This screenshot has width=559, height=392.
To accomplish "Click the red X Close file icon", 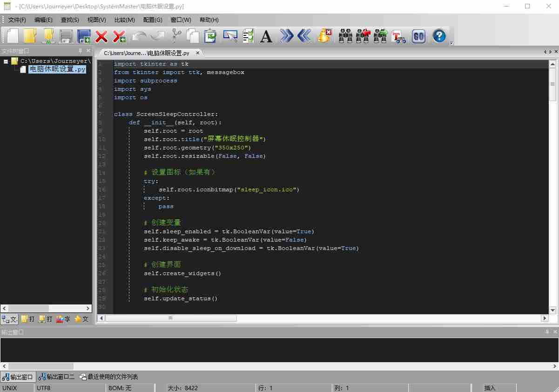I will 101,36.
